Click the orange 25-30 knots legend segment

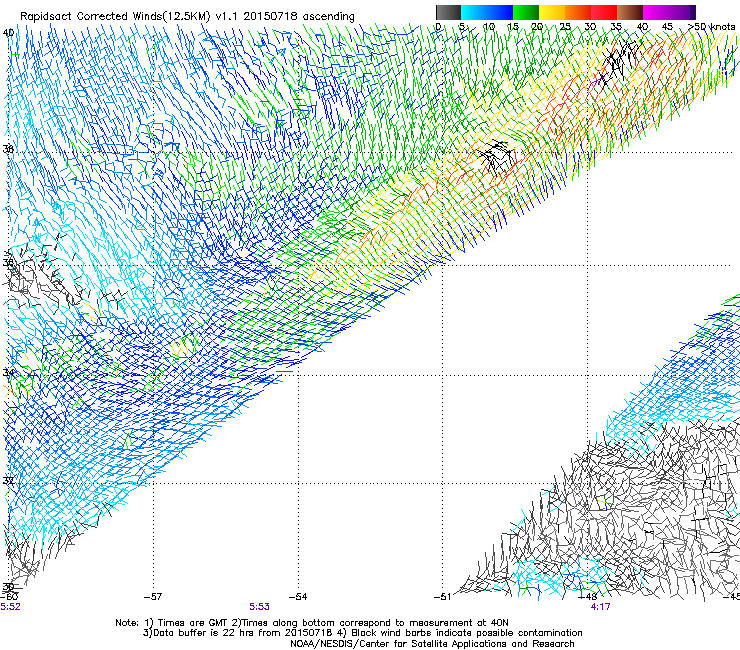(578, 12)
